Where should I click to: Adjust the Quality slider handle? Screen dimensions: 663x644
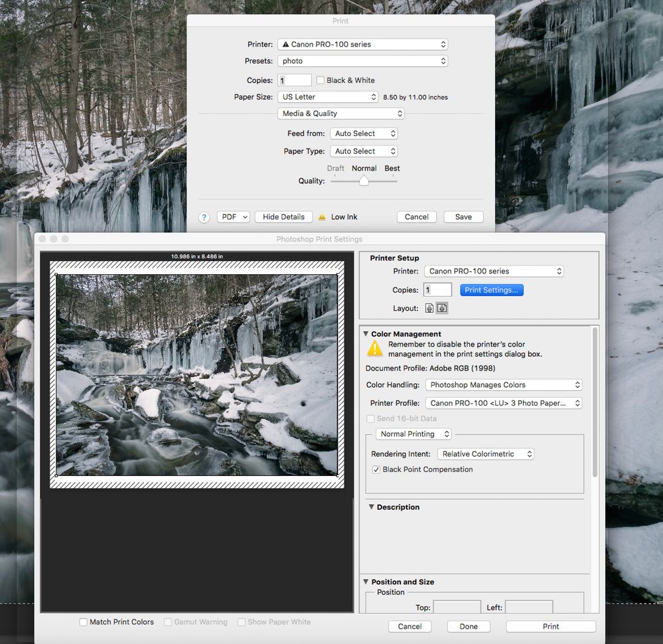coord(364,181)
